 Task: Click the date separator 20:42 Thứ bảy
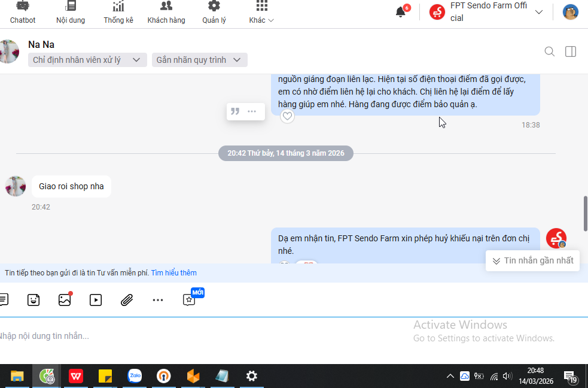tap(286, 153)
